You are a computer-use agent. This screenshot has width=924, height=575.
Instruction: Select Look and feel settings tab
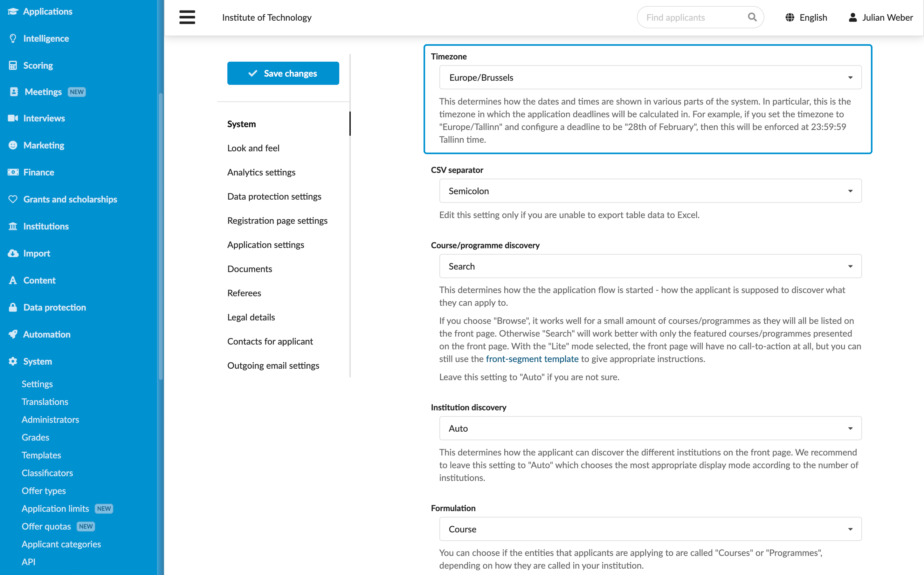click(253, 148)
